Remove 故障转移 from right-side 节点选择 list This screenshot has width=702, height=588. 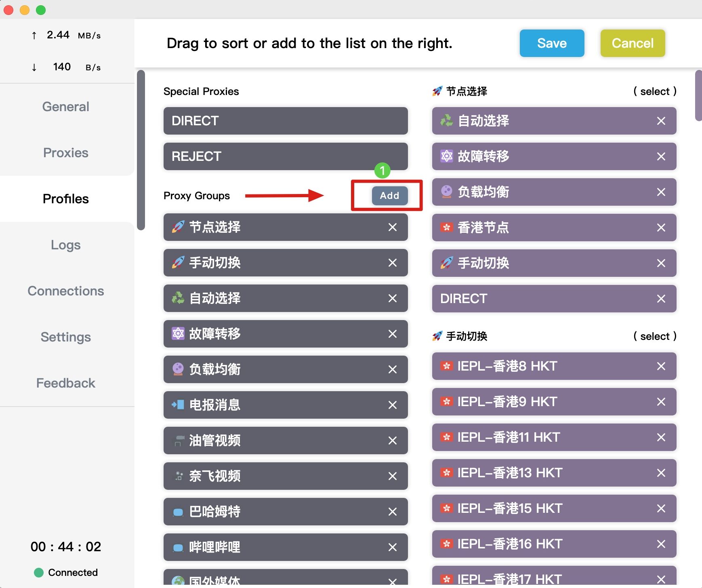tap(661, 156)
